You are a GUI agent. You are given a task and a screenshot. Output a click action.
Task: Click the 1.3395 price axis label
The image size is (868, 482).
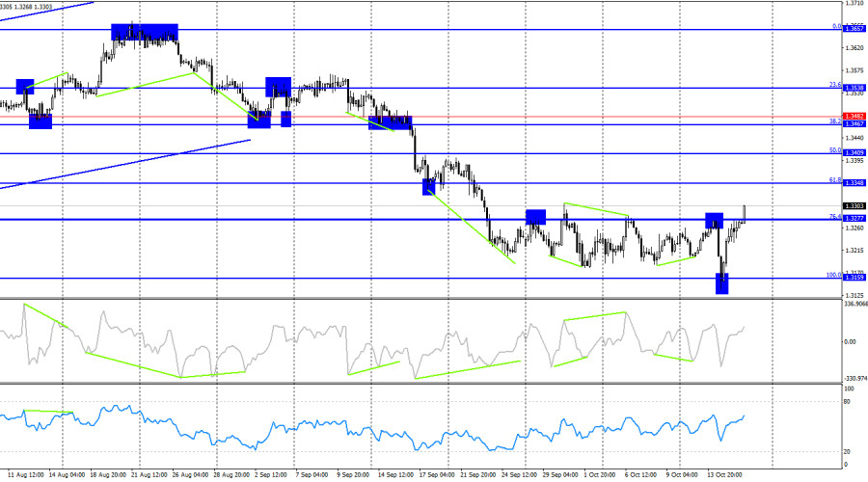click(854, 160)
